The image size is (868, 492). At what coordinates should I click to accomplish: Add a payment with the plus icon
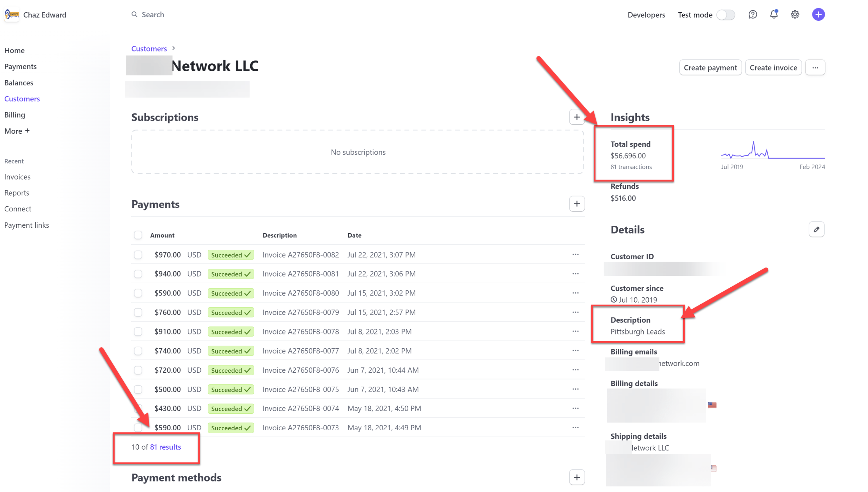(x=576, y=204)
